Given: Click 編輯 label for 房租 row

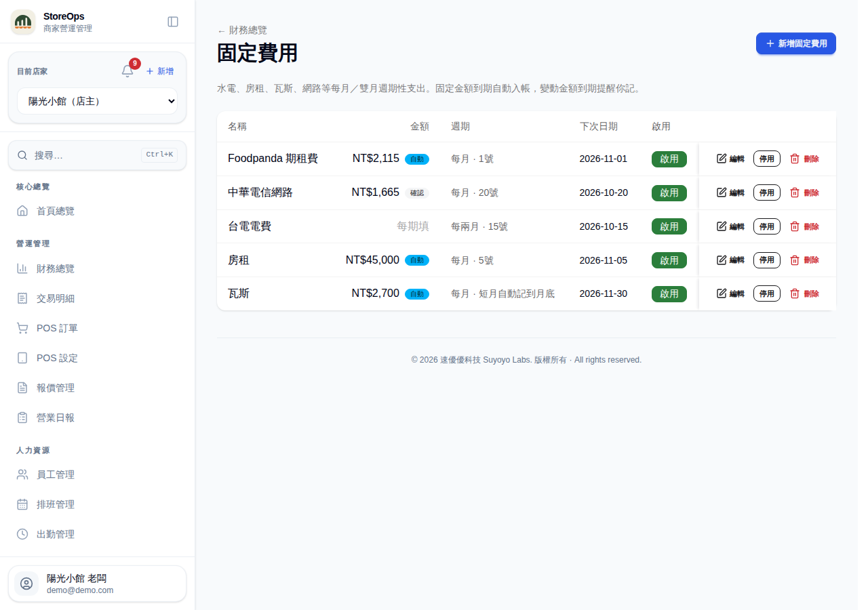Looking at the screenshot, I should pyautogui.click(x=736, y=260).
